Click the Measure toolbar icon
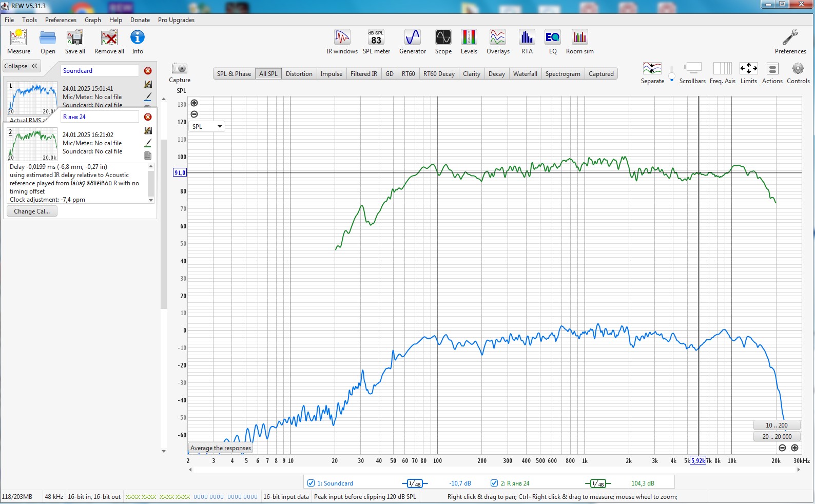Viewport: 815px width, 504px height. [x=18, y=42]
